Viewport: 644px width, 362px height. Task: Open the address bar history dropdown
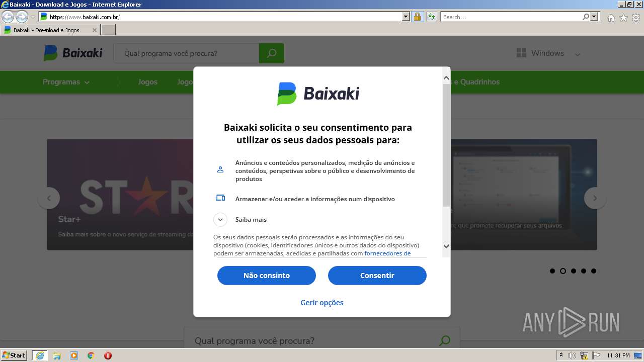[x=406, y=17]
